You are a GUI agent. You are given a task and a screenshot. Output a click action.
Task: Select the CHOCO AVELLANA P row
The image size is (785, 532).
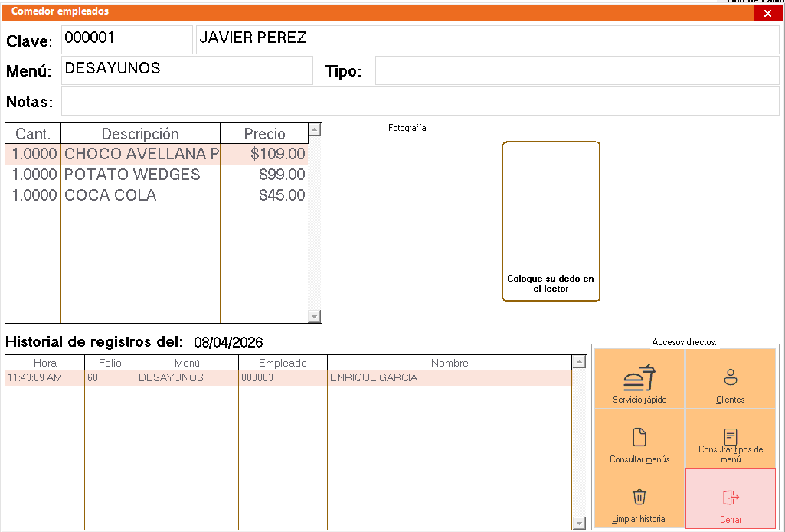tap(157, 154)
